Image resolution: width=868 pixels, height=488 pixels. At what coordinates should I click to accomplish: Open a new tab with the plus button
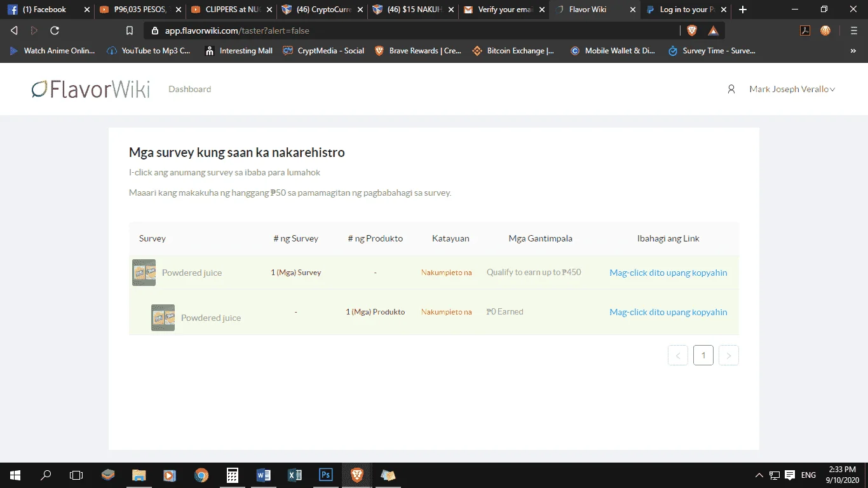pyautogui.click(x=743, y=10)
